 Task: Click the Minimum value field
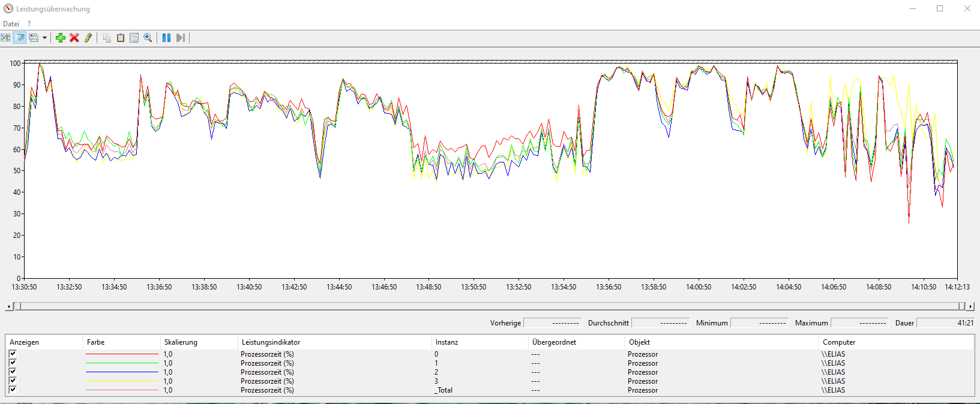pyautogui.click(x=759, y=322)
